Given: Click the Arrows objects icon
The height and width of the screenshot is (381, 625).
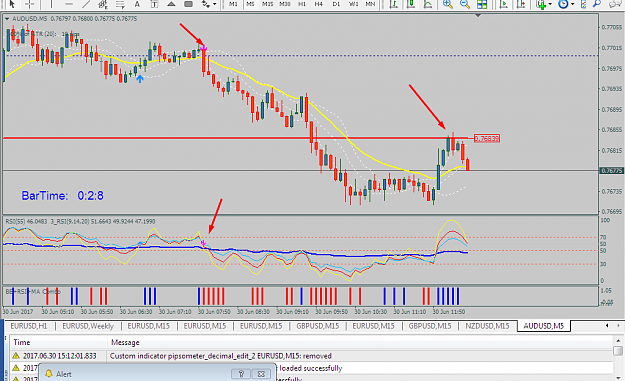Looking at the screenshot, I should pyautogui.click(x=205, y=4).
